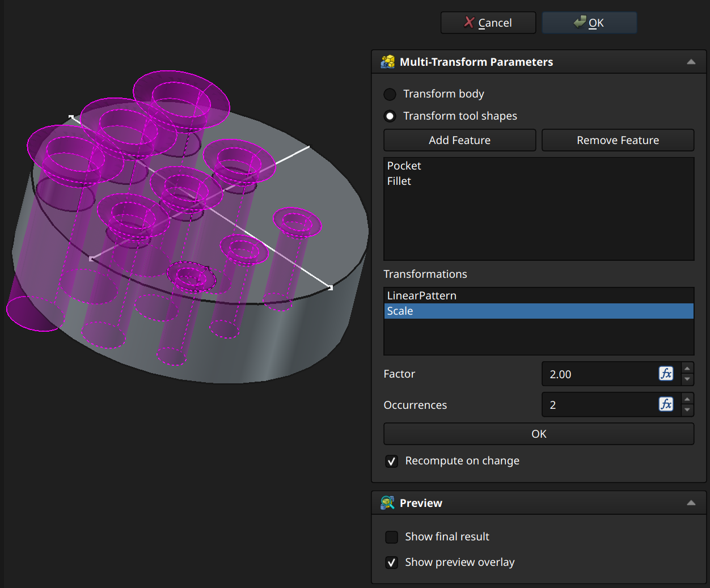Screen dimensions: 710x588
Task: Increase Factor with the up arrow
Action: coord(687,368)
